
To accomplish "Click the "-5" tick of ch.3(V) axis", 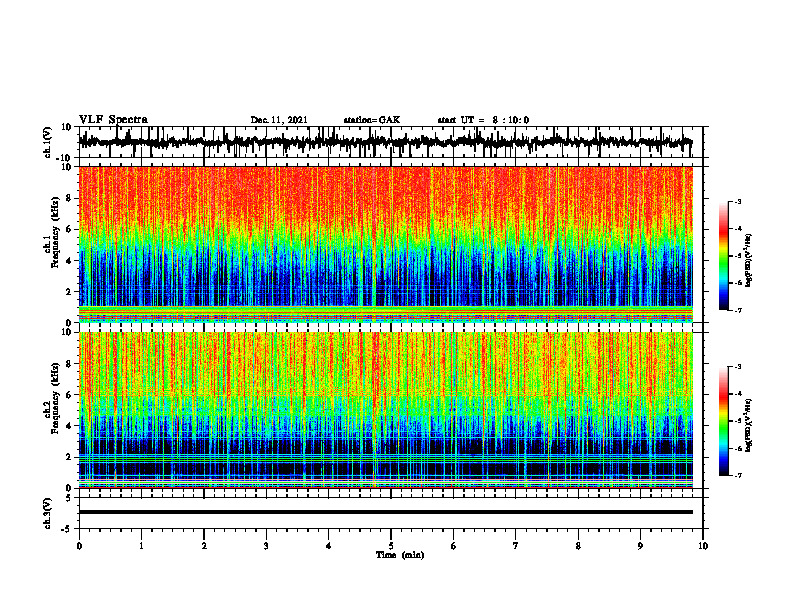I will 67,529.
